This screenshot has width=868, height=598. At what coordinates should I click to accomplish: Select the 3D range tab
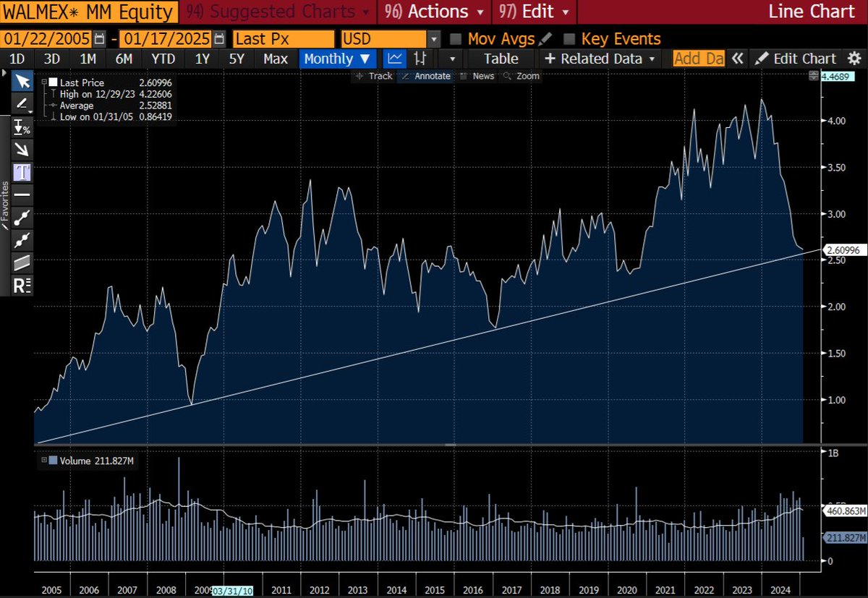coord(51,59)
